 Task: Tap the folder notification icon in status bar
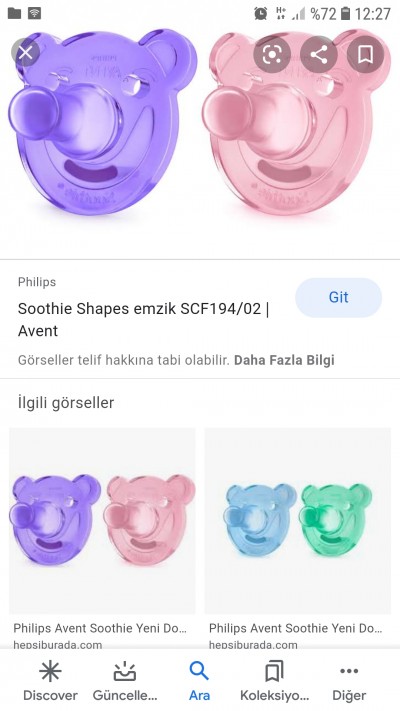pos(15,13)
